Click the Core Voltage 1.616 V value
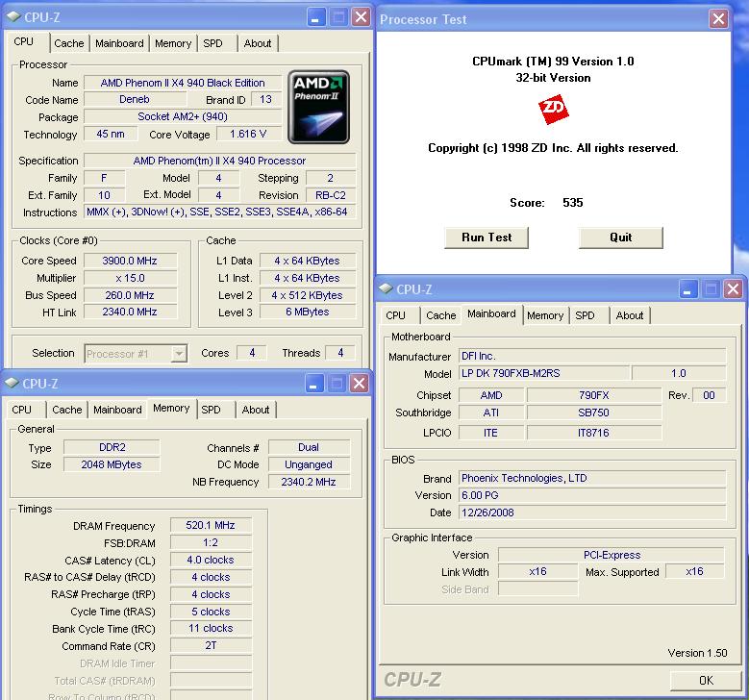Viewport: 749px width, 700px height. click(248, 134)
